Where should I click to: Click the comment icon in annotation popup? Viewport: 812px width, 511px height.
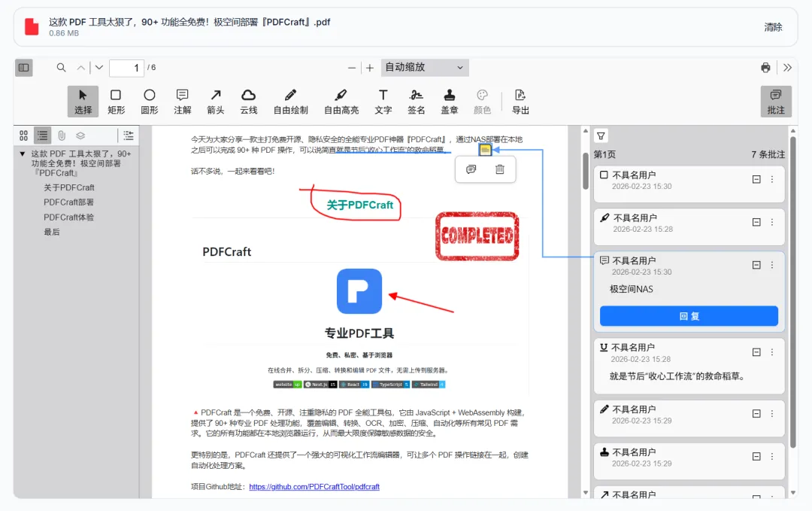(x=471, y=169)
